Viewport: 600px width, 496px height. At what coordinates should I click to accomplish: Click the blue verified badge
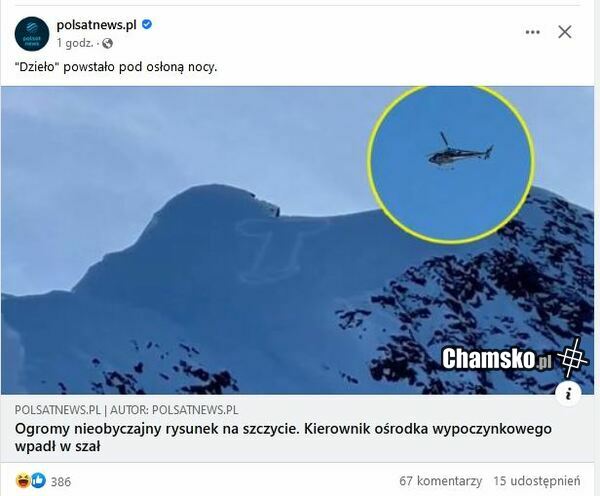[x=147, y=24]
